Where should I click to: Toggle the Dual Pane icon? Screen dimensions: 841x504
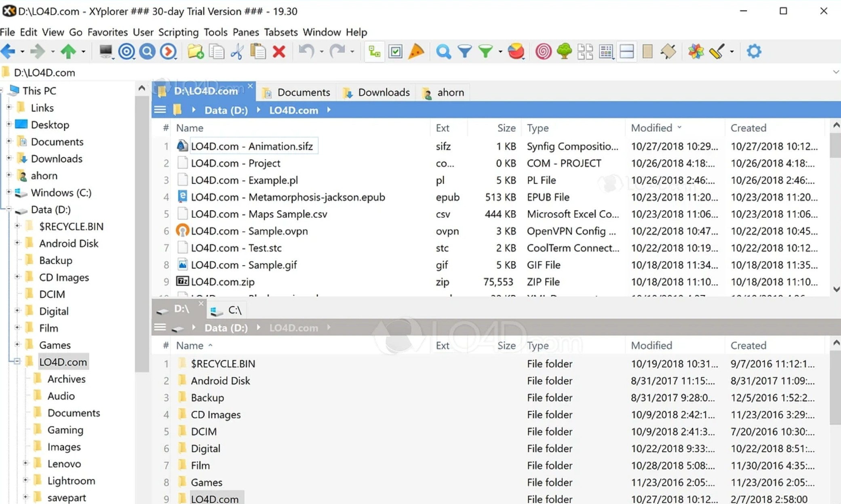[x=626, y=51]
